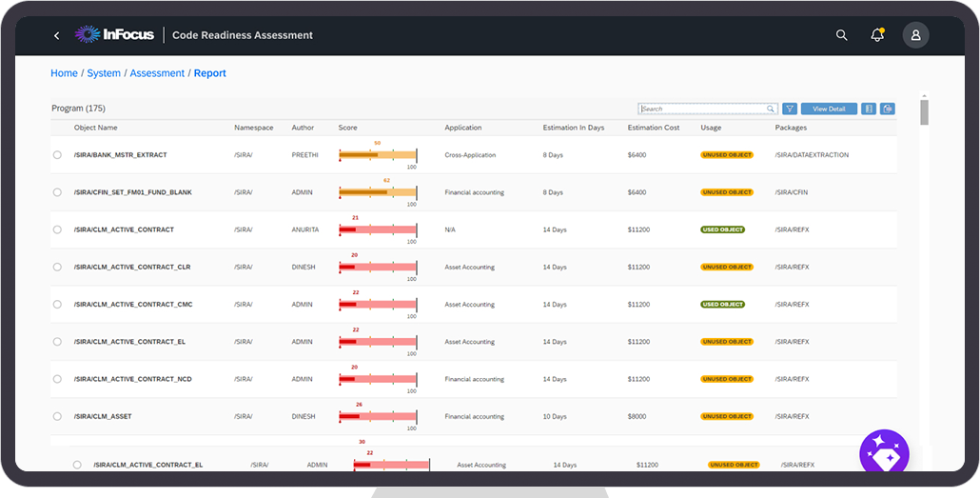Go to System breadcrumb
The image size is (980, 498).
click(104, 73)
